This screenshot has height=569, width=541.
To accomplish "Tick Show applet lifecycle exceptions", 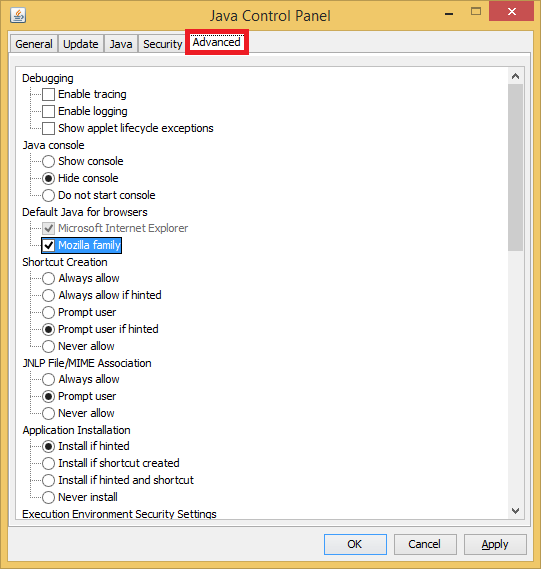I will tap(48, 128).
